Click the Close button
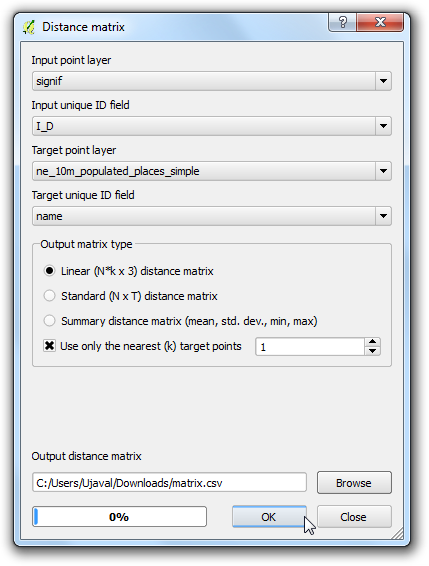Image resolution: width=429 pixels, height=566 pixels. coord(354,517)
